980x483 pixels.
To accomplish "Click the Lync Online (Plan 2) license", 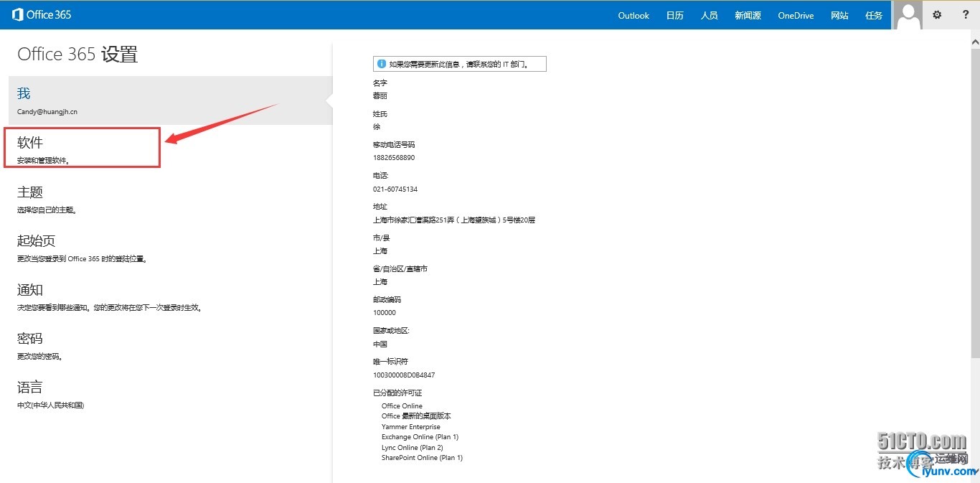I will pos(413,448).
